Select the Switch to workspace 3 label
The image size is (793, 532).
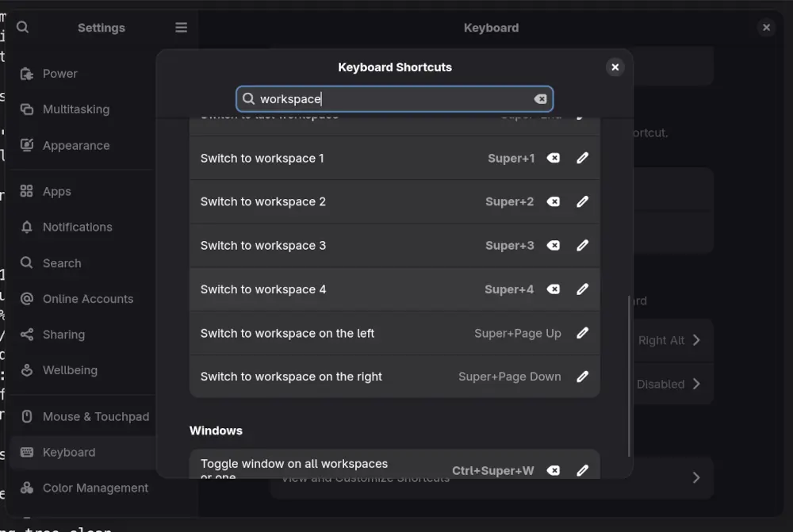pyautogui.click(x=263, y=246)
